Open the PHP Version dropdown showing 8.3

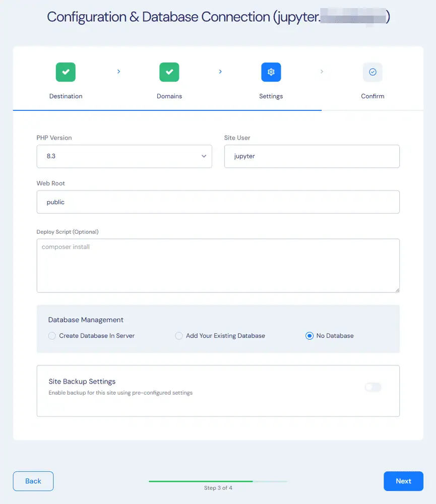(x=124, y=156)
